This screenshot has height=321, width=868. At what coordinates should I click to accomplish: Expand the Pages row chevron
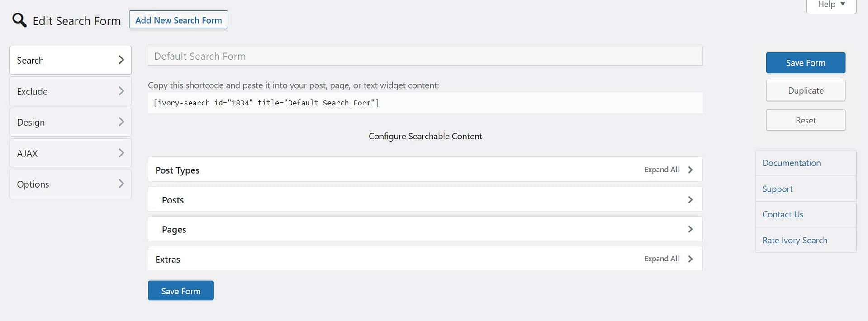[x=690, y=229]
